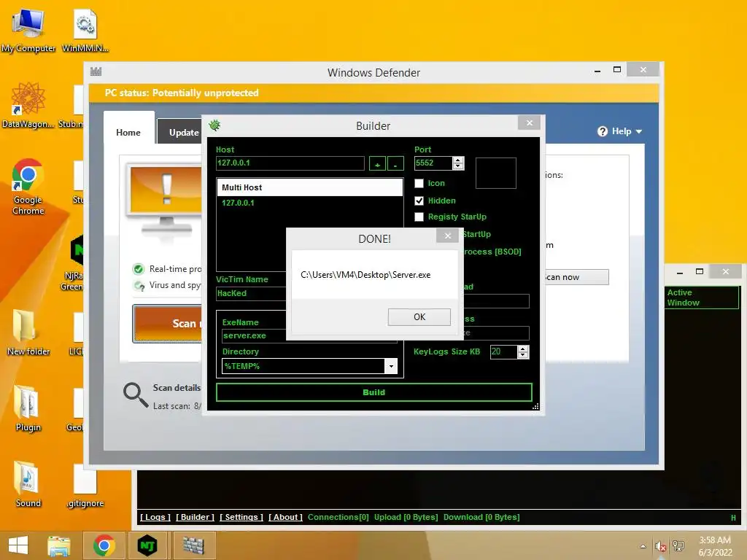Uncheck the Hidden checkbox

click(419, 201)
